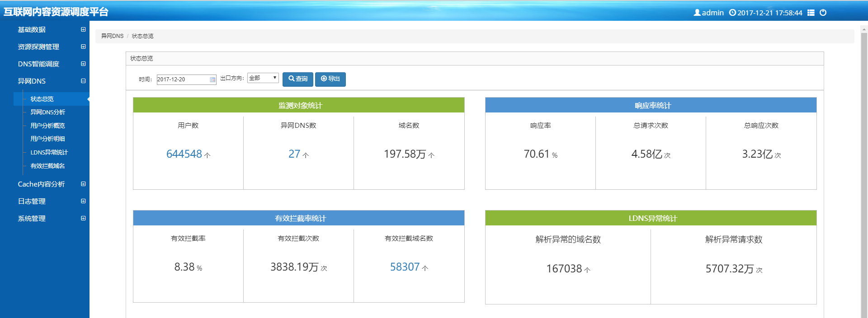Click the power logout icon in header
This screenshot has height=318, width=868.
pos(823,13)
